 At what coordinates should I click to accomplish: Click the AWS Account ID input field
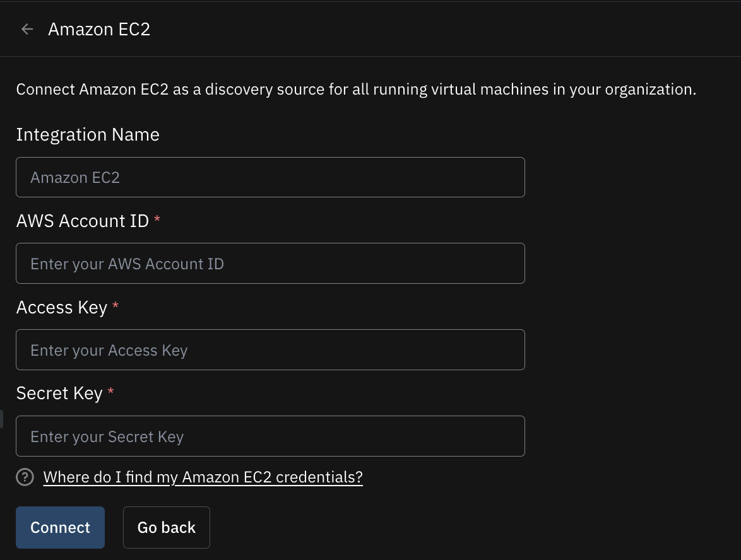[270, 264]
